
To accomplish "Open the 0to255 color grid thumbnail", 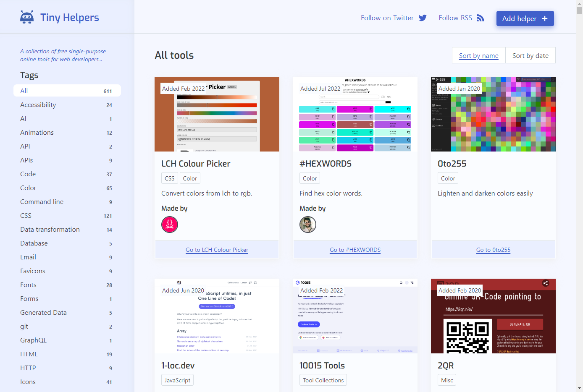I will click(493, 114).
